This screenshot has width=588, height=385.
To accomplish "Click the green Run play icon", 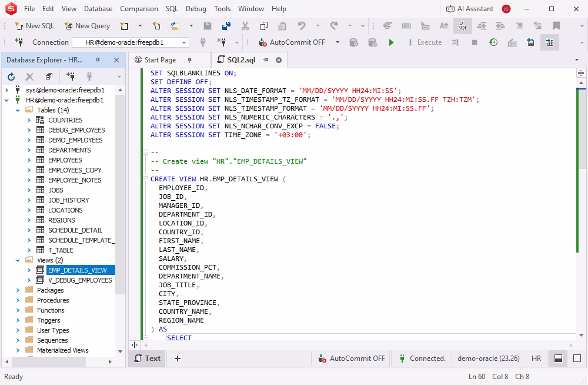I will pyautogui.click(x=391, y=42).
